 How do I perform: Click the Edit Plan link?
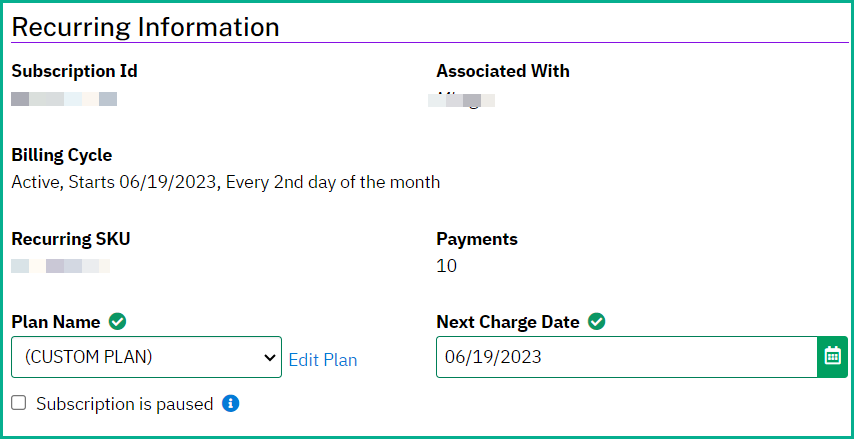coord(323,360)
